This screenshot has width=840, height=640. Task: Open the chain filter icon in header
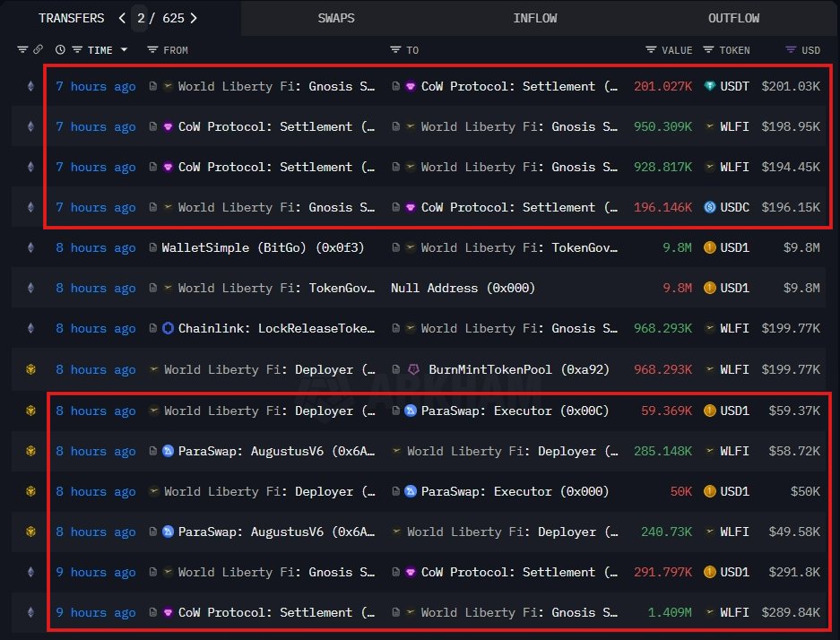(22, 50)
